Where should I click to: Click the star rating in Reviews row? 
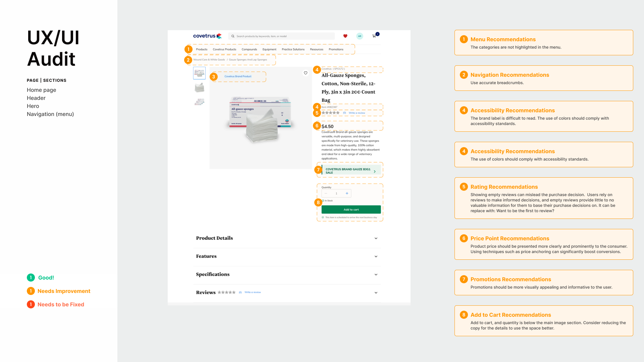(226, 292)
